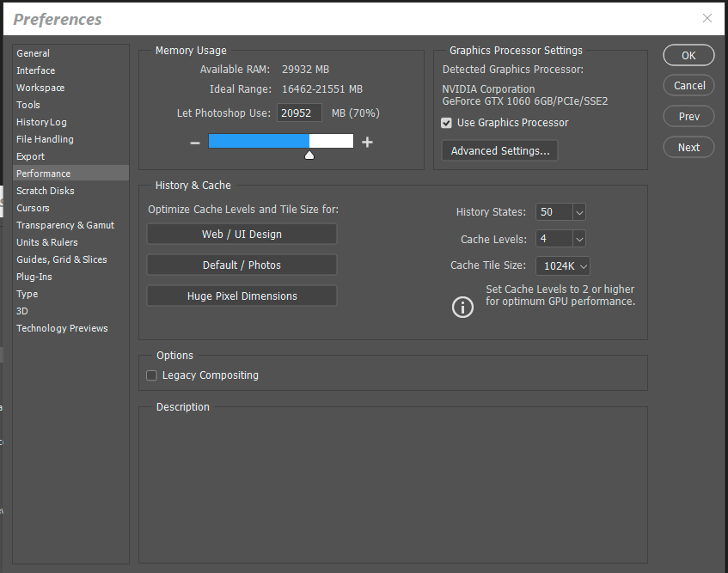This screenshot has width=728, height=573.
Task: Select the Transparency & Gamut section
Action: tap(65, 224)
